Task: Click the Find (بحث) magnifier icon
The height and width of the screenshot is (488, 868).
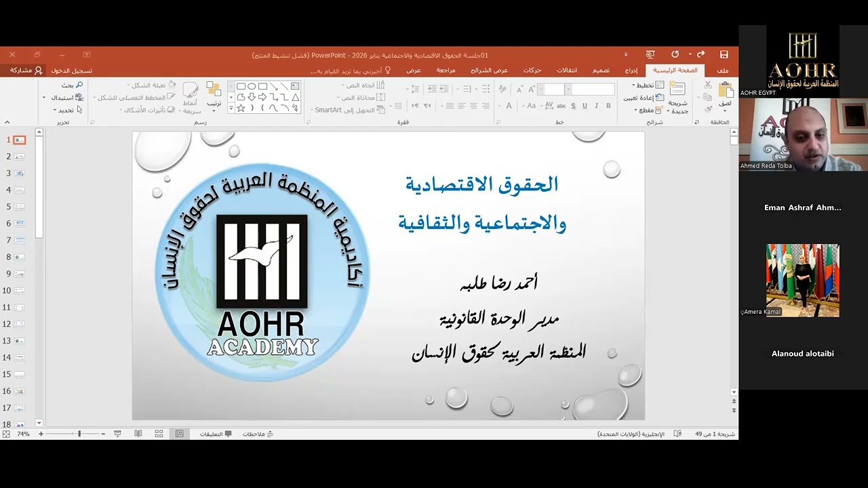Action: (79, 85)
